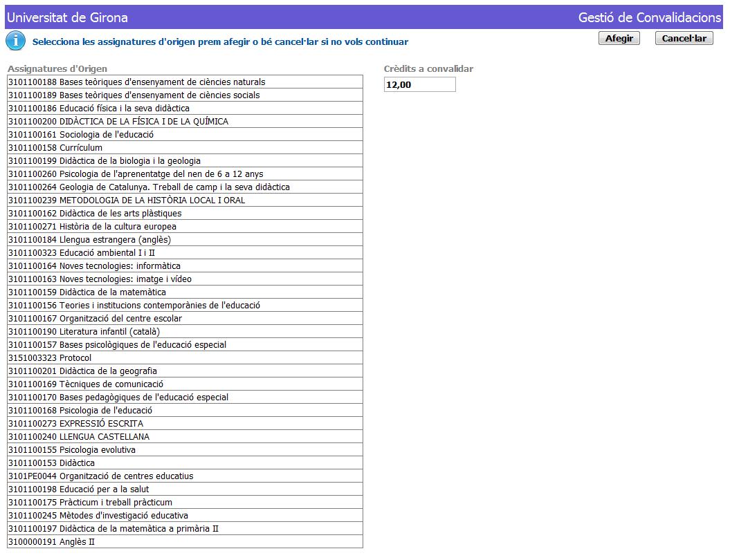The image size is (730, 560).
Task: Select Noves tecnologies: imatge i vídeo
Action: tap(125, 279)
